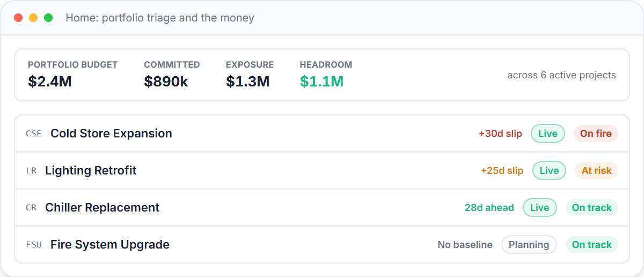
Task: Click the green $1.1M headroom value
Action: coord(321,82)
